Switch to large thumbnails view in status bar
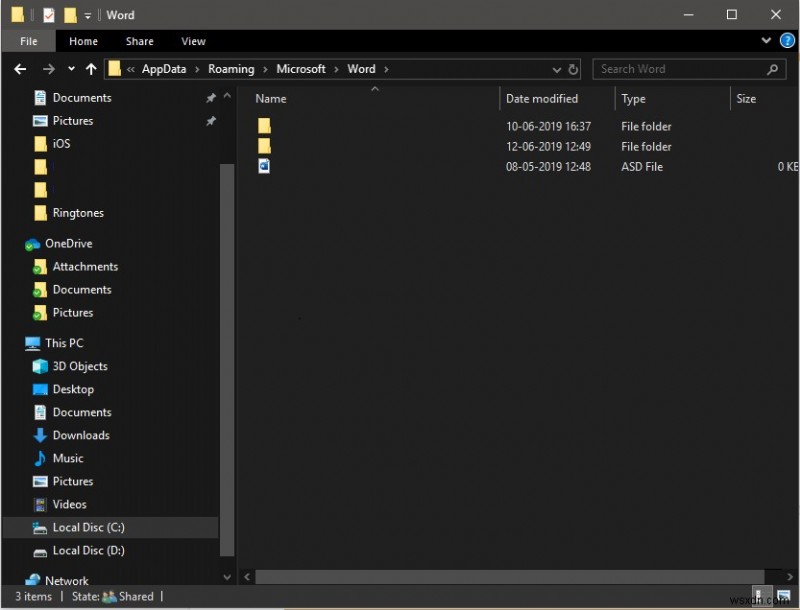This screenshot has width=800, height=610. pos(782,596)
